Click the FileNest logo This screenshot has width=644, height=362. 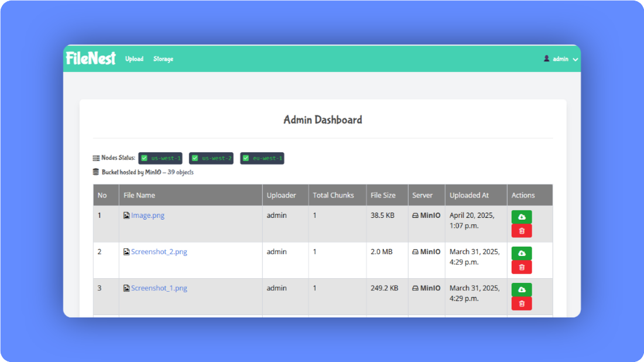(x=91, y=59)
